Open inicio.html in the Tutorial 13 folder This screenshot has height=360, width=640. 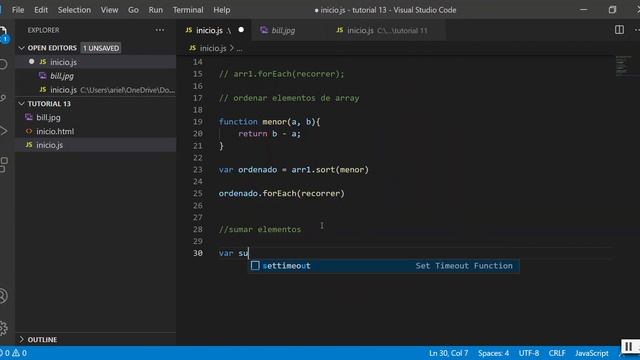[96, 131]
